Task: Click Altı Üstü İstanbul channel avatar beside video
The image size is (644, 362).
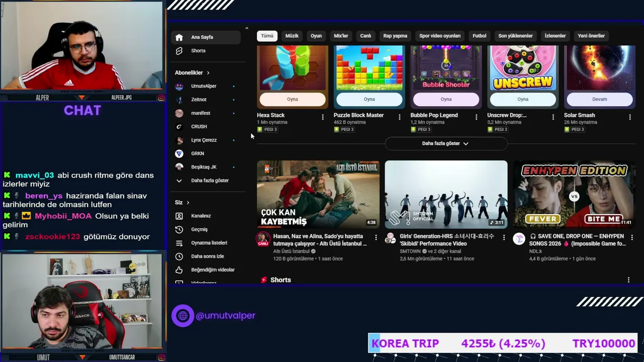Action: tap(263, 239)
